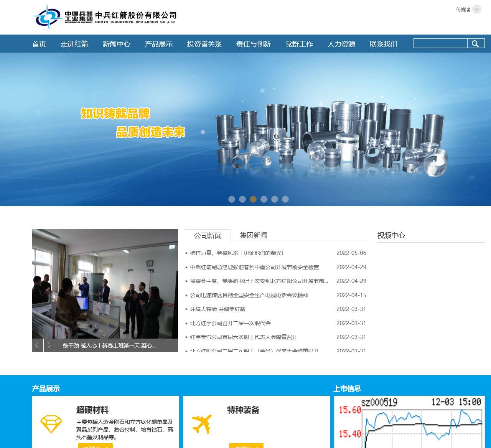Image resolution: width=491 pixels, height=448 pixels.
Task: Open the 特种装备 product title
Action: [x=243, y=410]
